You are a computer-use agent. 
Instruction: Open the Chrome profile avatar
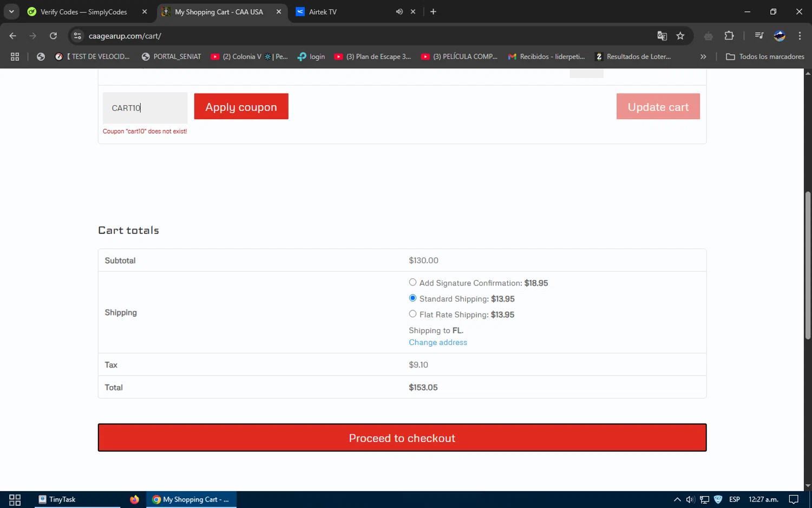pos(780,36)
